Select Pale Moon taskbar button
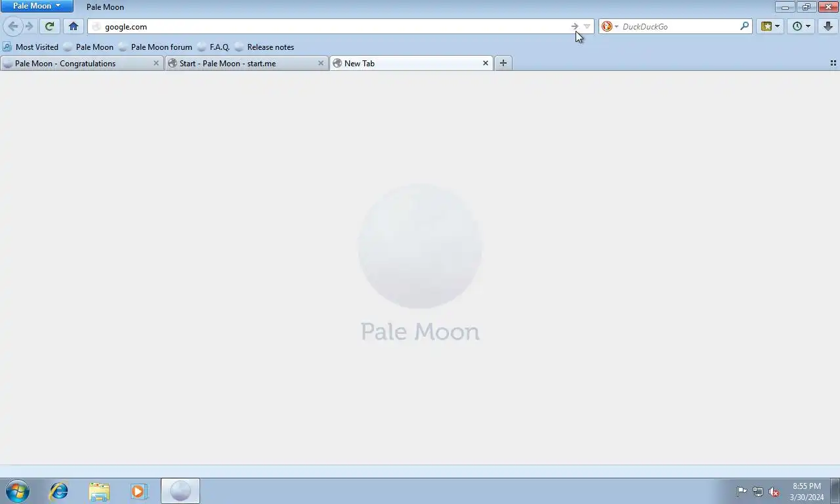The width and height of the screenshot is (840, 504). (180, 491)
